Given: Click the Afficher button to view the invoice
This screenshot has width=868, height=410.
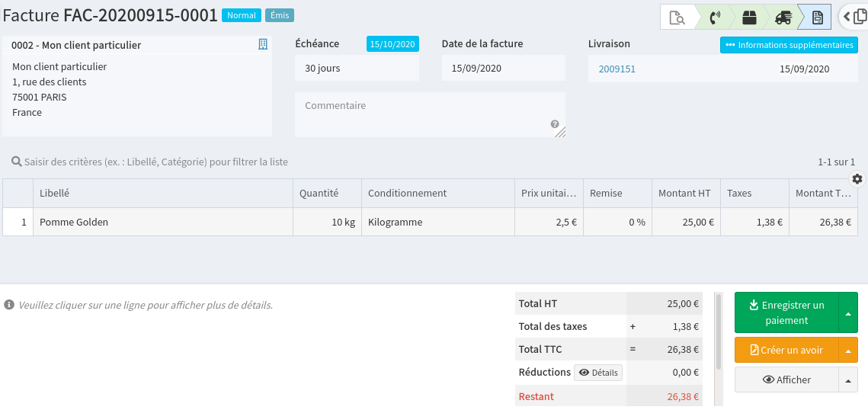Looking at the screenshot, I should coord(786,380).
